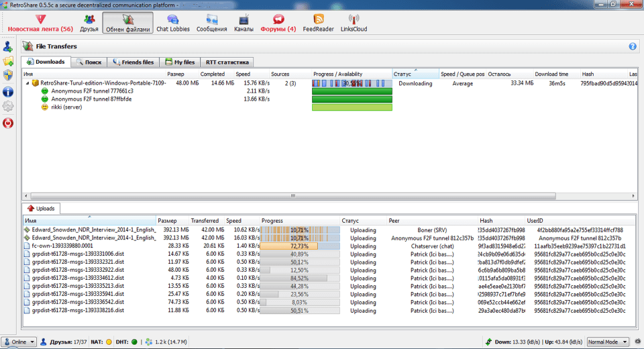Open the Форумы (4) section

(x=278, y=23)
